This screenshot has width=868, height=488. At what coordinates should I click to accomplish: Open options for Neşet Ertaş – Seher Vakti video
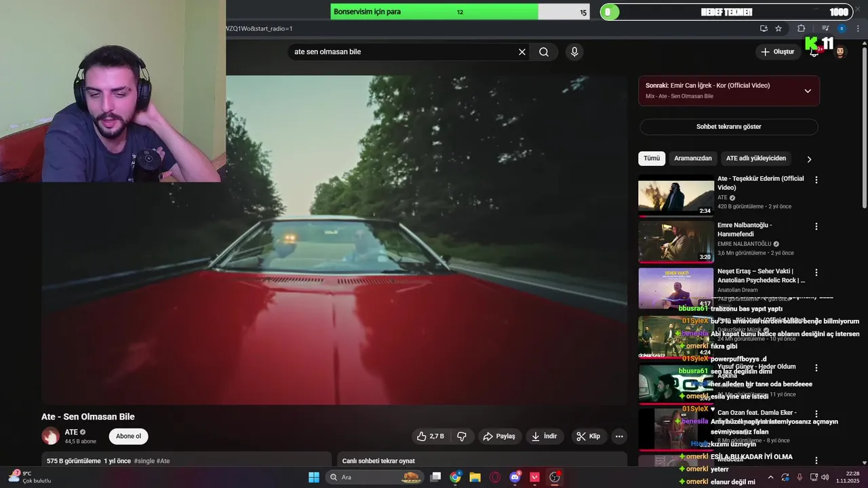pyautogui.click(x=816, y=272)
